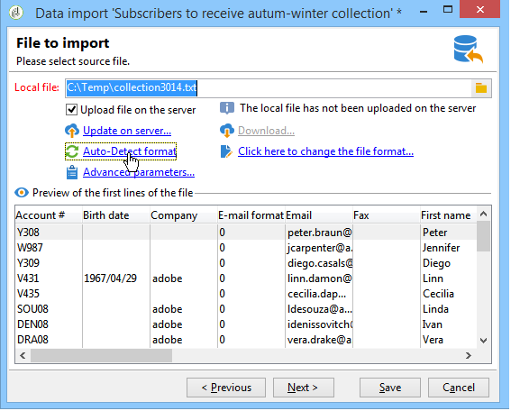Click the blue information icon near upload status
Image resolution: width=520 pixels, height=420 pixels.
point(227,108)
